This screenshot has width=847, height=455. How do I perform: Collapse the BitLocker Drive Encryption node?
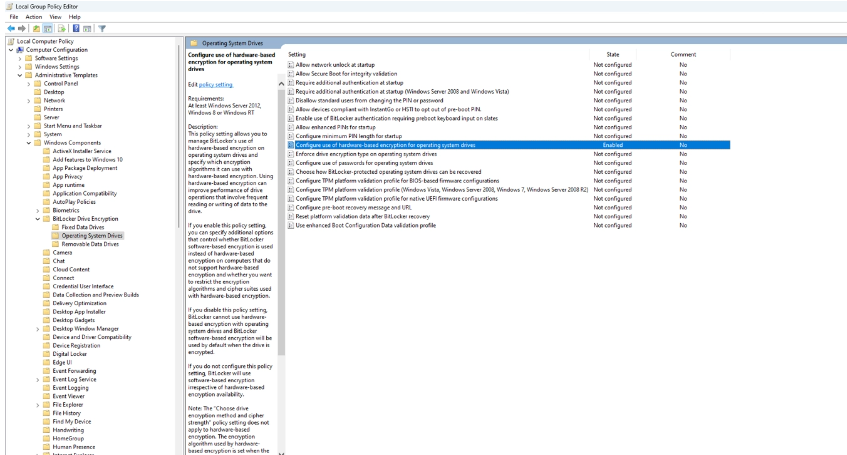(38, 219)
